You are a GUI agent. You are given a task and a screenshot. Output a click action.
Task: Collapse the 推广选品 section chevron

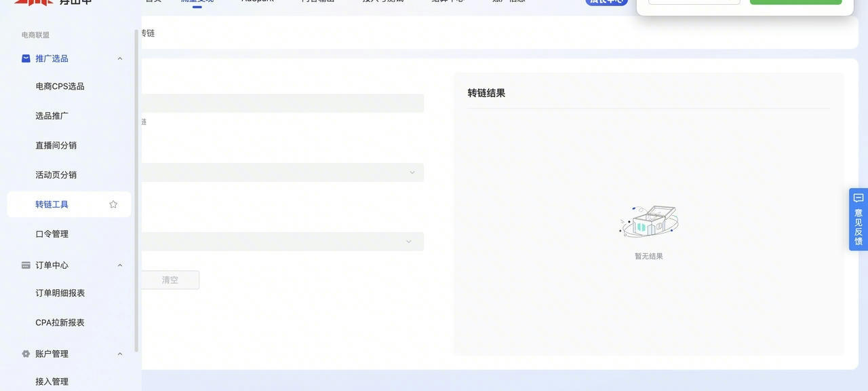[x=120, y=58]
